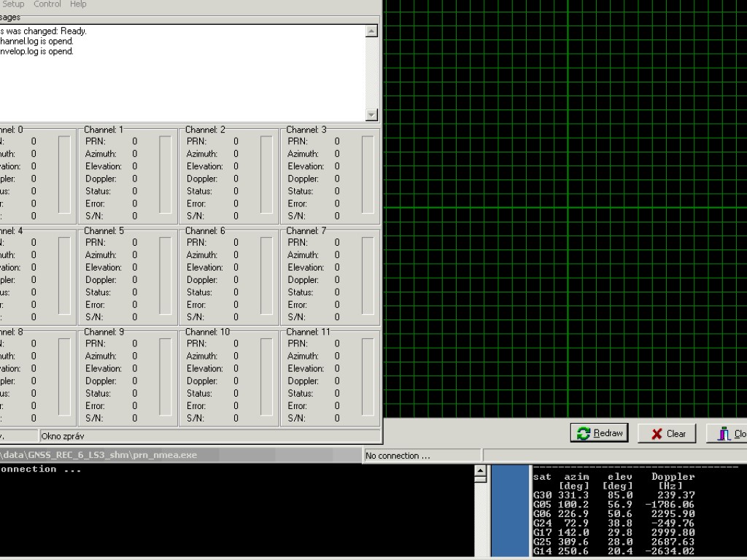Open the Setup menu
Viewport: 747px width, 560px height.
[12, 4]
